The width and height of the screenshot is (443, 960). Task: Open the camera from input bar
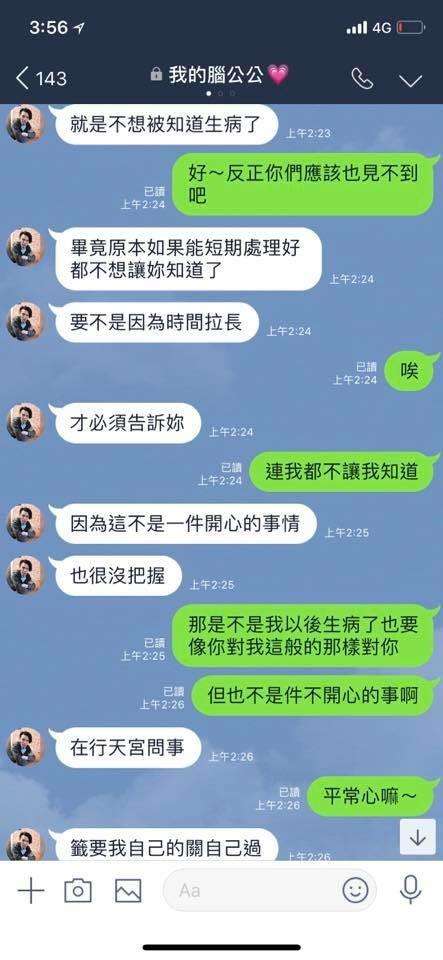(78, 890)
